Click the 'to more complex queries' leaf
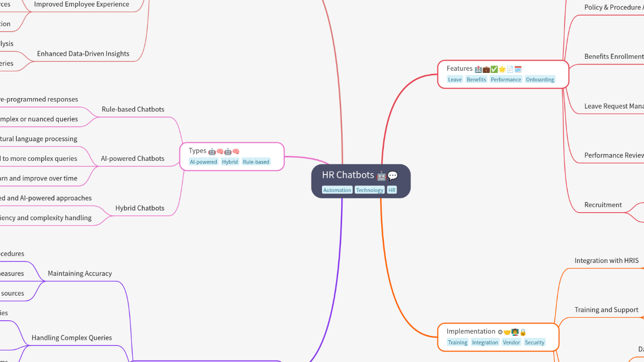This screenshot has width=644, height=362. tap(39, 158)
